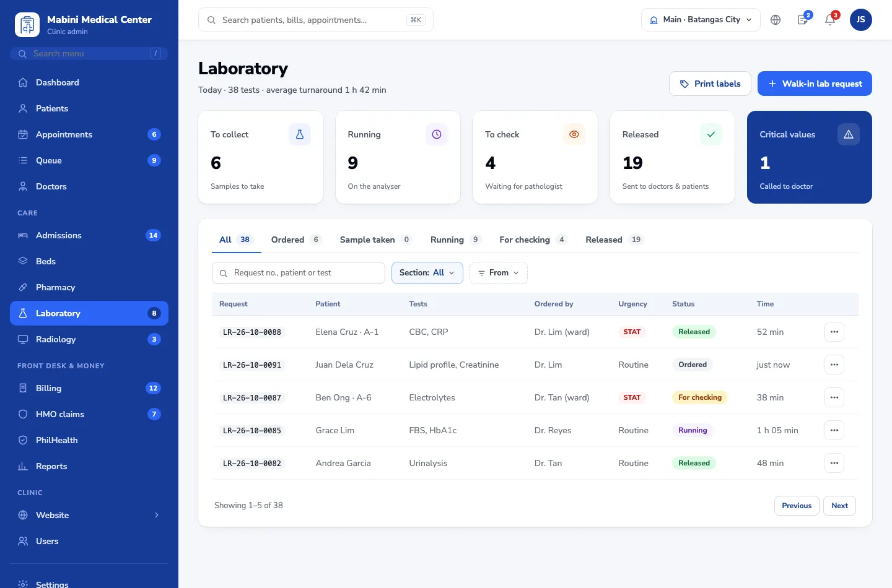892x588 pixels.
Task: Open row actions for LR-26-10-0082
Action: [834, 463]
